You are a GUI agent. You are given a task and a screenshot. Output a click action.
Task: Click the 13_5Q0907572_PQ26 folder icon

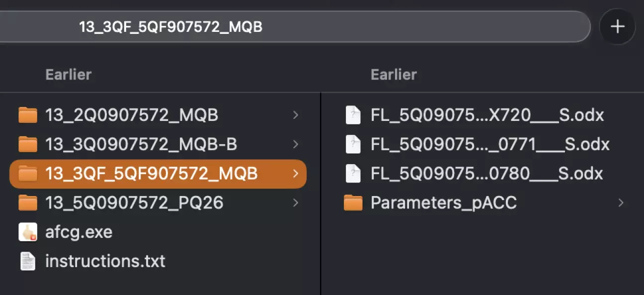click(28, 203)
